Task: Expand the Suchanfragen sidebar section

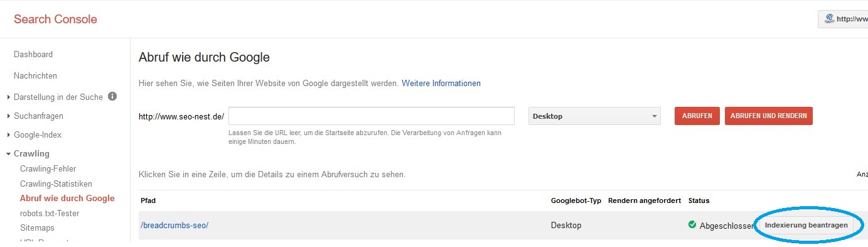Action: [x=9, y=116]
